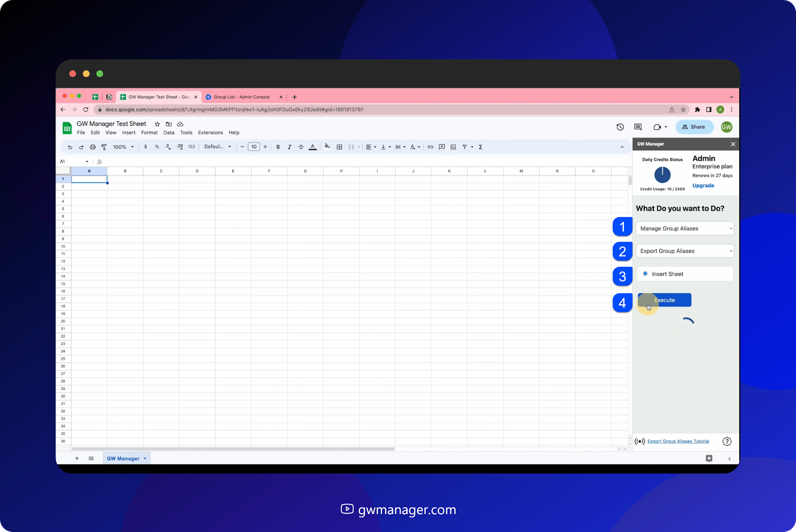Open the font family dropdown
Viewport: 796px width, 532px height.
coord(218,147)
